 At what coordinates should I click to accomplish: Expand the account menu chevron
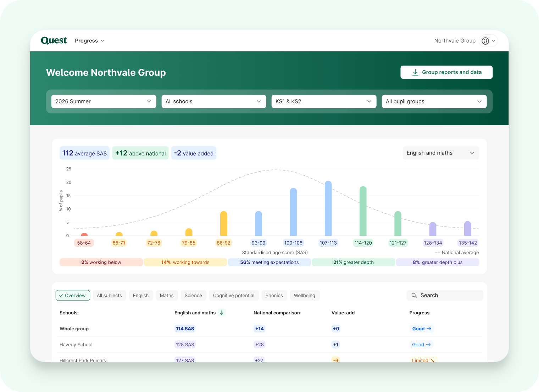[x=493, y=41]
